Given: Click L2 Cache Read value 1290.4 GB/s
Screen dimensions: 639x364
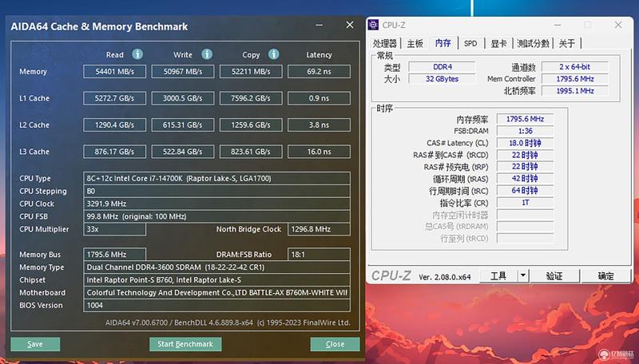Looking at the screenshot, I should 114,125.
